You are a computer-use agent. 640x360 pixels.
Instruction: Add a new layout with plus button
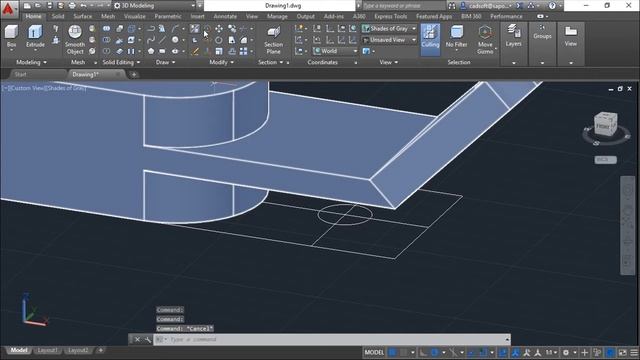click(100, 350)
